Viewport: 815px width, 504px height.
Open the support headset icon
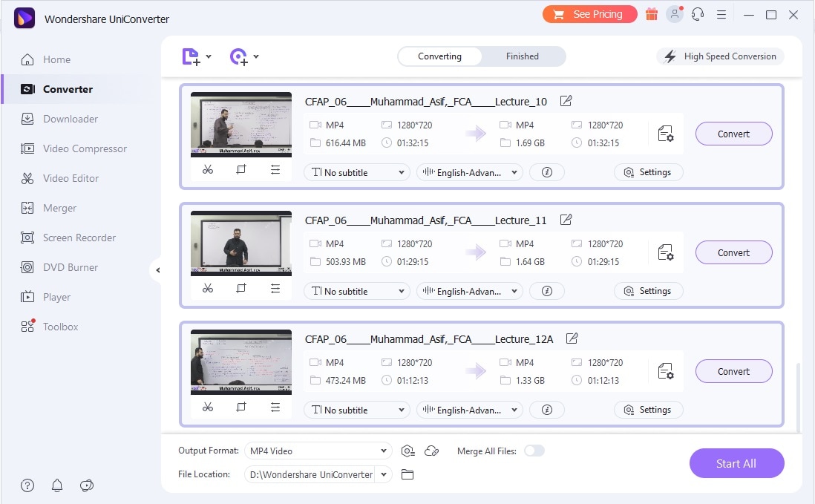tap(698, 14)
